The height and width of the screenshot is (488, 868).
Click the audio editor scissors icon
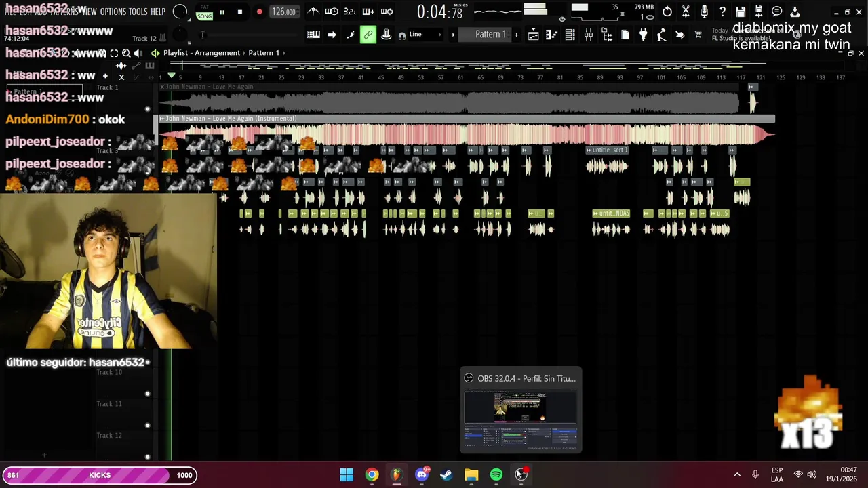[686, 12]
